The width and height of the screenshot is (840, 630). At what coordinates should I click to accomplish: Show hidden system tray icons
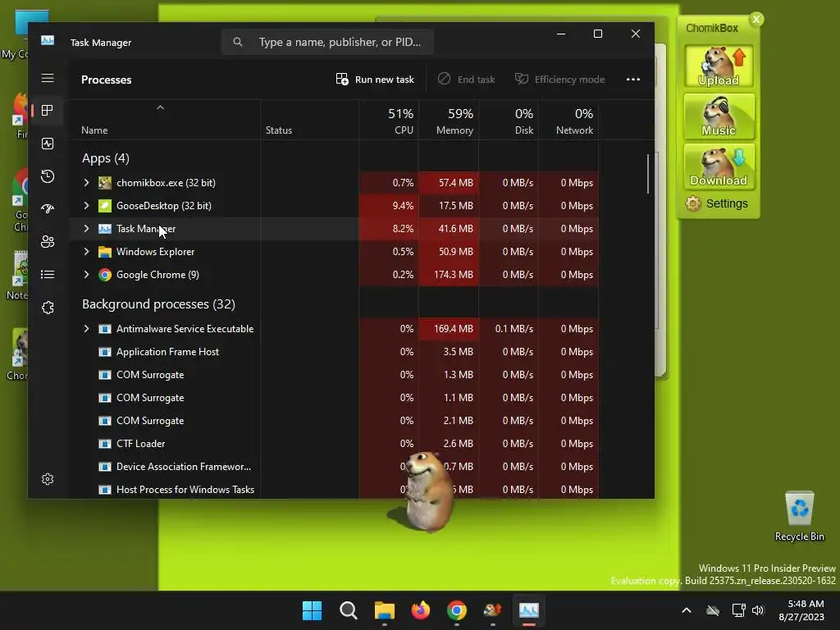(687, 610)
